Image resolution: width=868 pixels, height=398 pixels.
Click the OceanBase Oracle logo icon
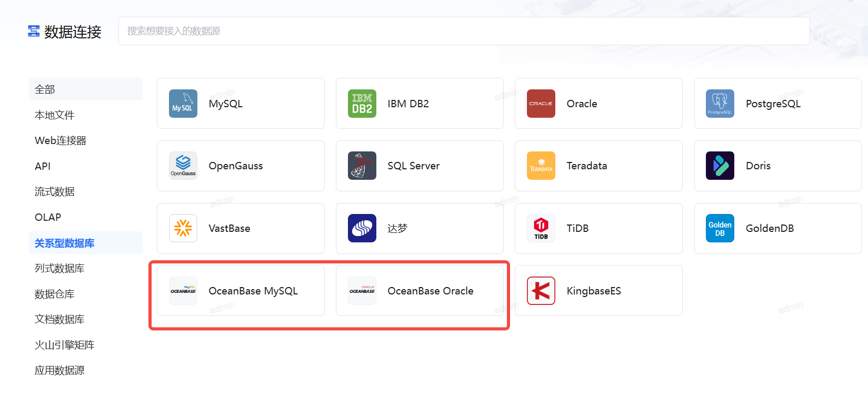(362, 291)
